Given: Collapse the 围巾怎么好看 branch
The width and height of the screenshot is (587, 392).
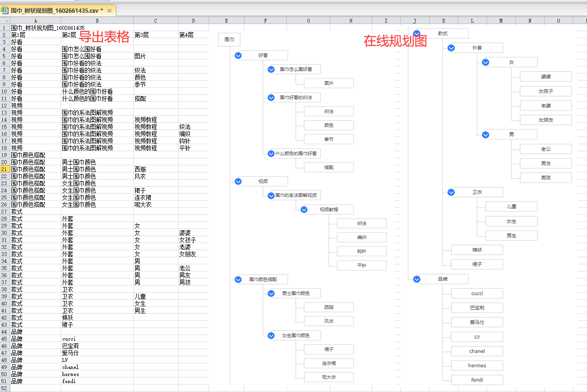Looking at the screenshot, I should click(271, 69).
